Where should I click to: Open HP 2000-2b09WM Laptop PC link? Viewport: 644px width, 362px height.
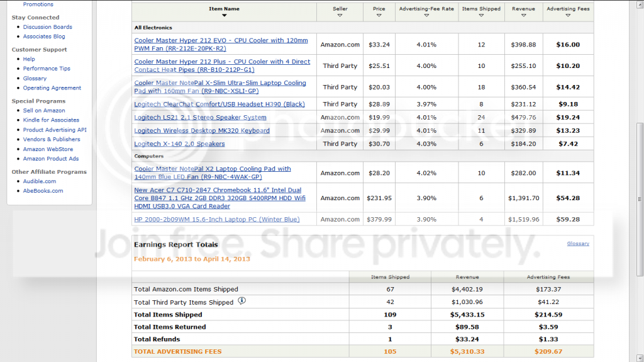[217, 219]
